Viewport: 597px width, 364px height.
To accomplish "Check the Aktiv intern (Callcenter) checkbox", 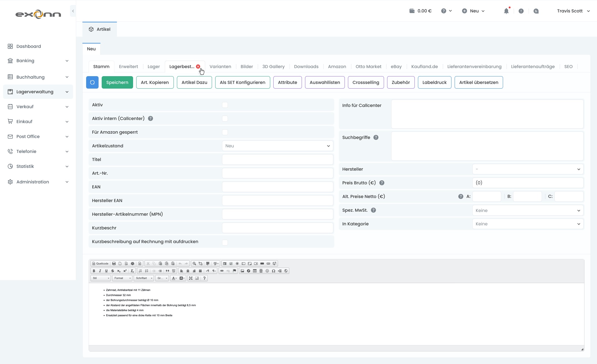I will pyautogui.click(x=225, y=119).
